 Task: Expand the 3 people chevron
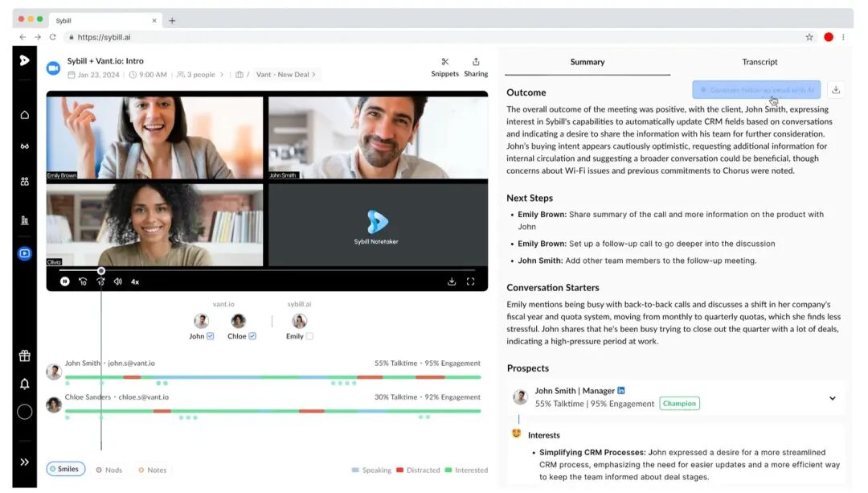pyautogui.click(x=222, y=75)
